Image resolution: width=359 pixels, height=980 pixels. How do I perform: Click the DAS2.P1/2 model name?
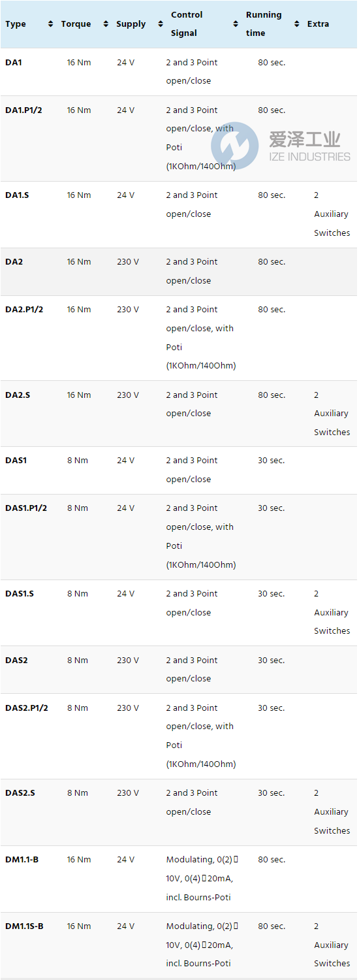(27, 708)
